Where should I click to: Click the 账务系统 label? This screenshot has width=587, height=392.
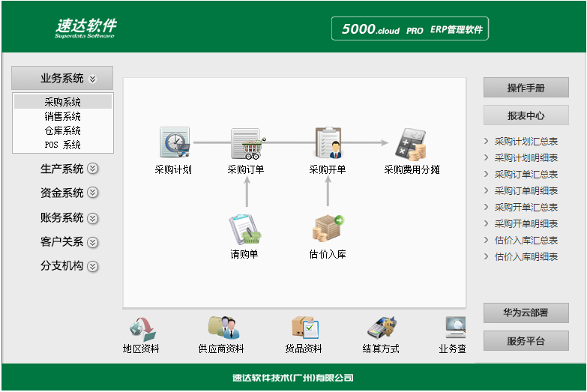coord(62,217)
